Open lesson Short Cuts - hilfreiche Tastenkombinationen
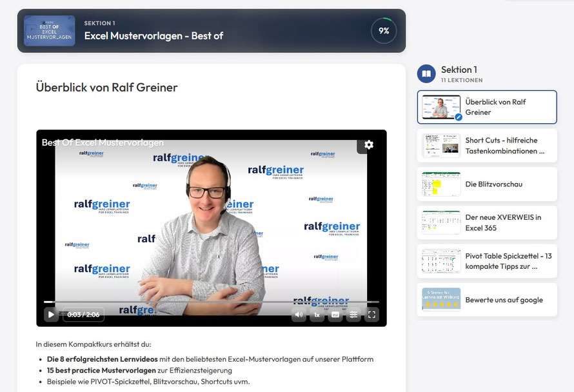This screenshot has height=392, width=574. [487, 146]
